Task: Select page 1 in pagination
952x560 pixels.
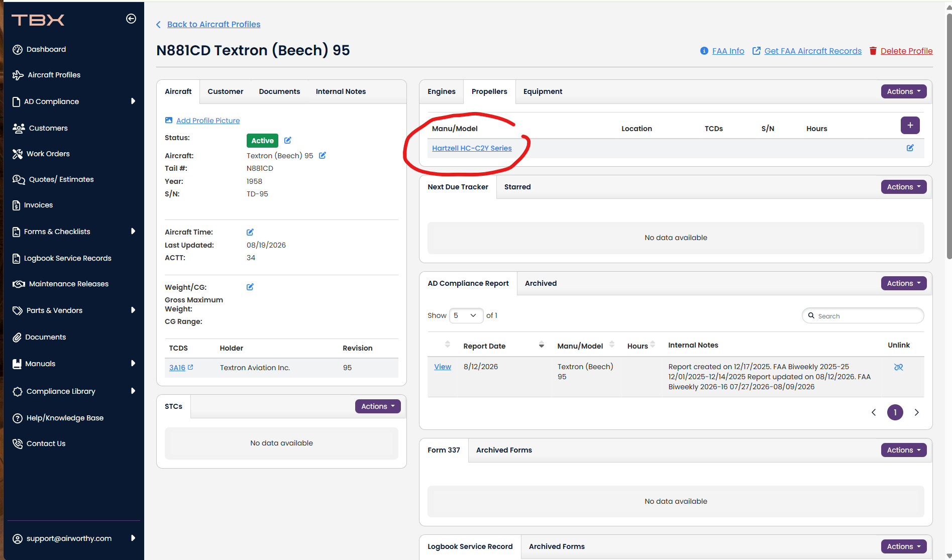Action: point(895,412)
